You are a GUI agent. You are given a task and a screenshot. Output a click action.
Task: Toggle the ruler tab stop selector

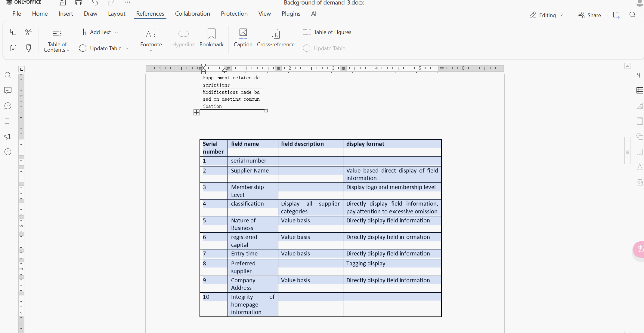point(21,69)
